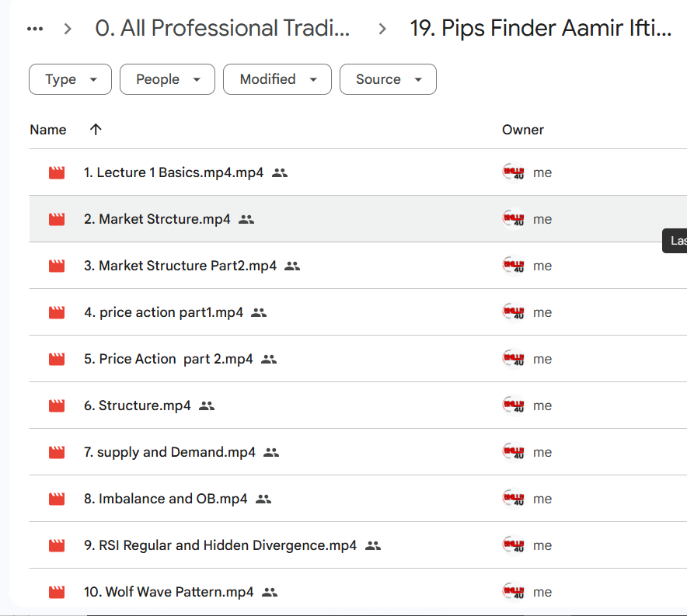This screenshot has width=687, height=616.
Task: Click owner avatar in Structure.mp4 row
Action: (513, 405)
